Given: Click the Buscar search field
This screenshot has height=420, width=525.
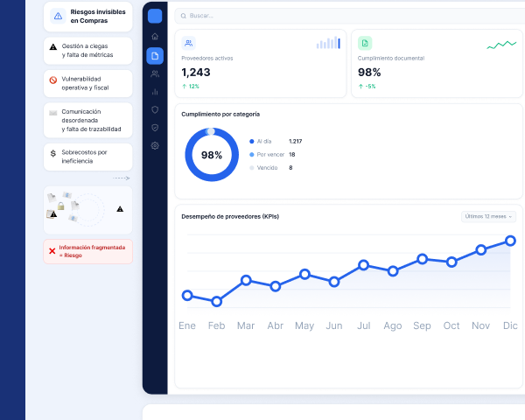Looking at the screenshot, I should pyautogui.click(x=349, y=16).
